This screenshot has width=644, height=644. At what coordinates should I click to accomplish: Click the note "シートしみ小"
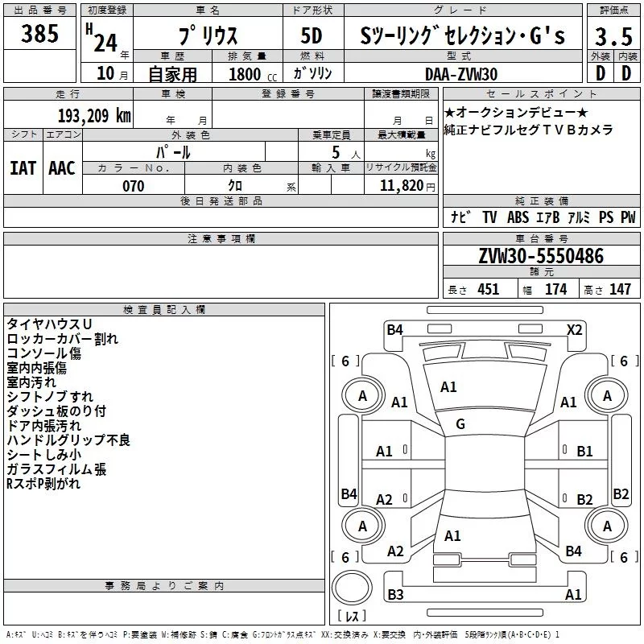point(44,455)
